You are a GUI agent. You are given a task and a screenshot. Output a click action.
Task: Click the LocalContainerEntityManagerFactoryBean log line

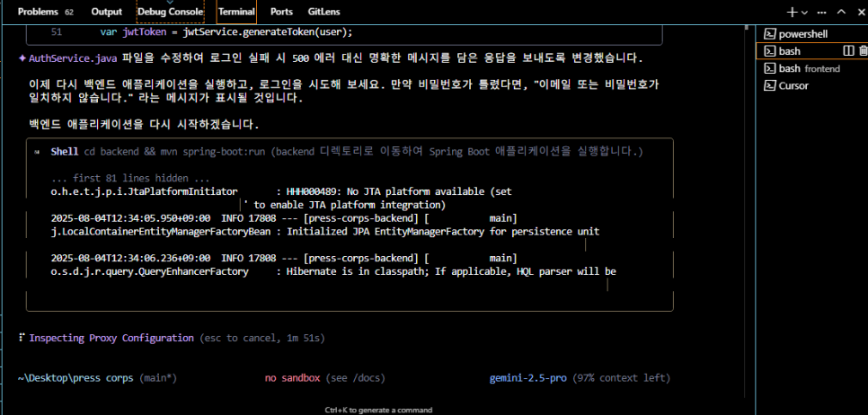325,231
